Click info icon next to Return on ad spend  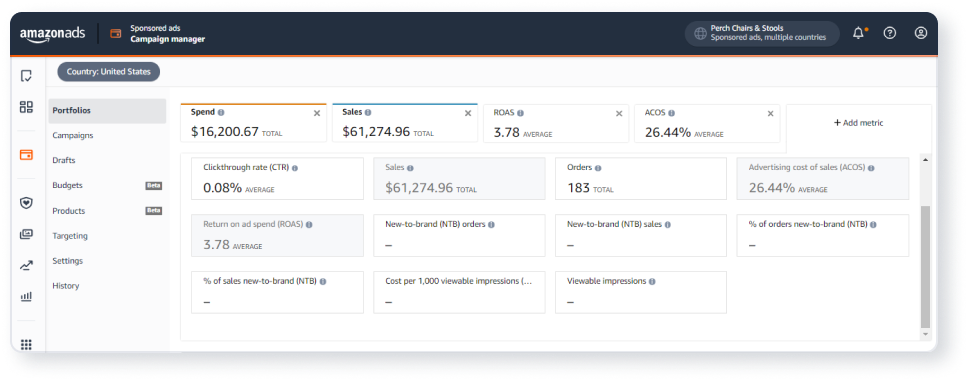(309, 225)
